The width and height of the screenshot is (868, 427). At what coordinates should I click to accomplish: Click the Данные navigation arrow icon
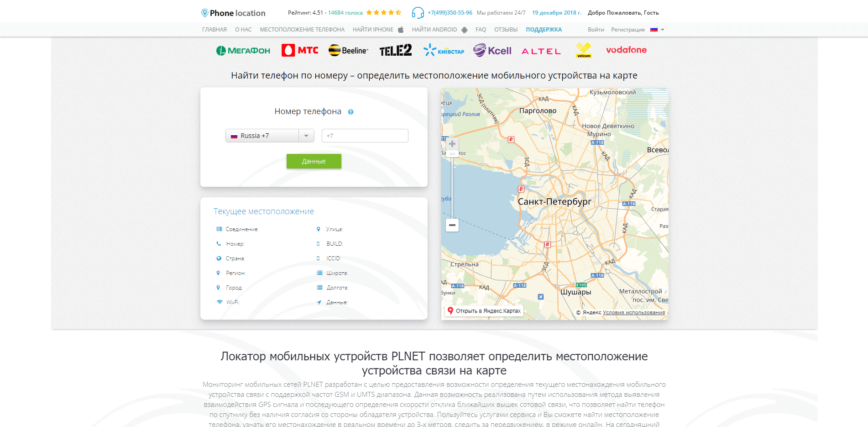pos(319,302)
